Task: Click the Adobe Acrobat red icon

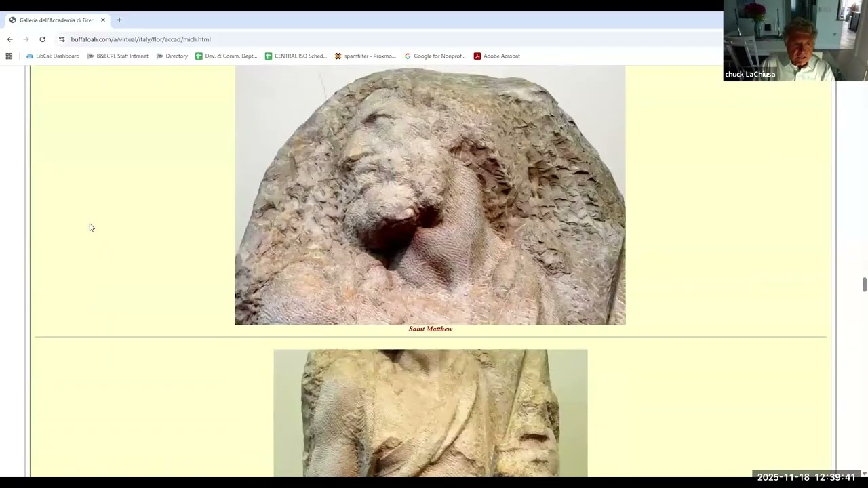Action: (x=477, y=56)
